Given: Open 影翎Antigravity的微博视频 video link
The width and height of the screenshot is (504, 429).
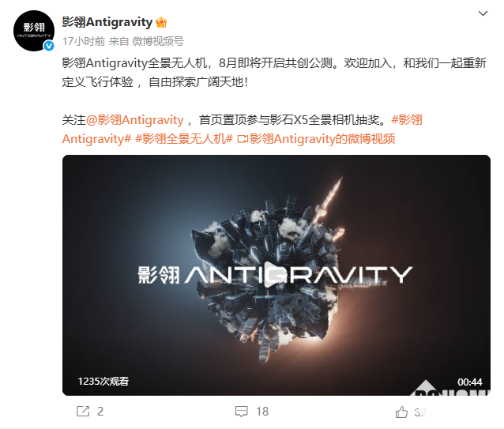Looking at the screenshot, I should tap(322, 139).
